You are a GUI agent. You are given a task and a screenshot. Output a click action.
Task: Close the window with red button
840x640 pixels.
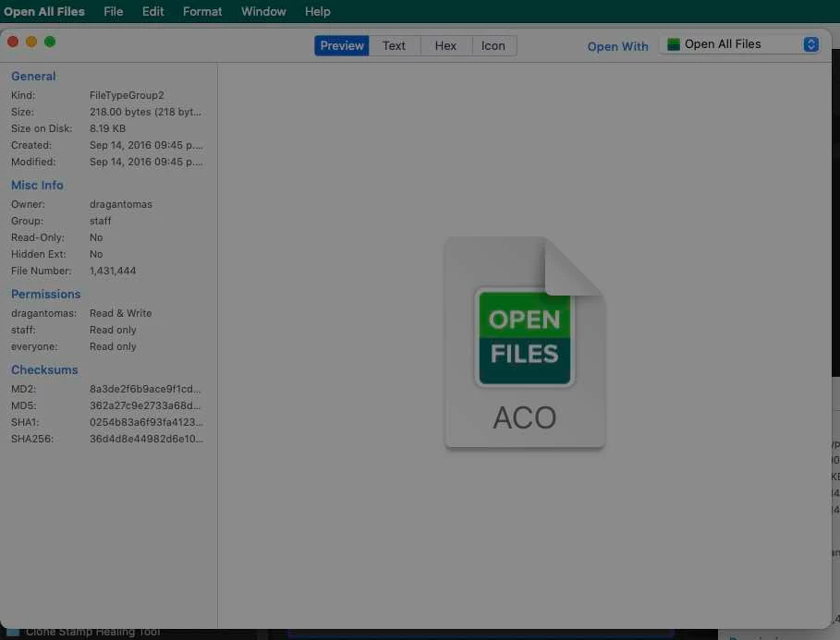(x=13, y=42)
